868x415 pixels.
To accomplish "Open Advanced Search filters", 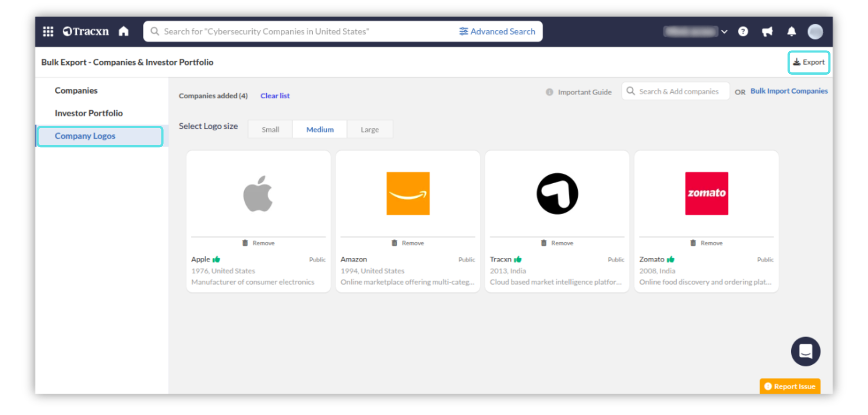I will pos(497,31).
